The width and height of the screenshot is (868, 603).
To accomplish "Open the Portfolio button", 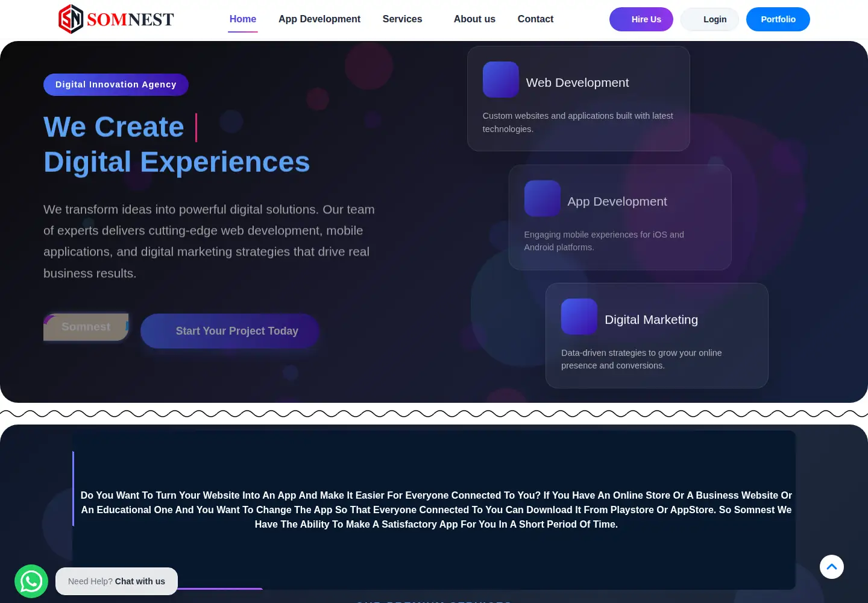I will pos(778,19).
